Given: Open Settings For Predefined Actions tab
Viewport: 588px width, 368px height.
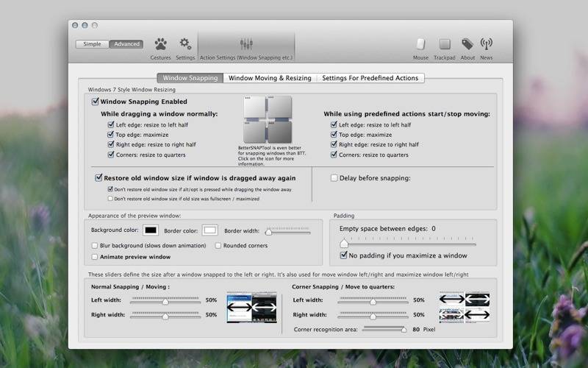Looking at the screenshot, I should click(370, 78).
